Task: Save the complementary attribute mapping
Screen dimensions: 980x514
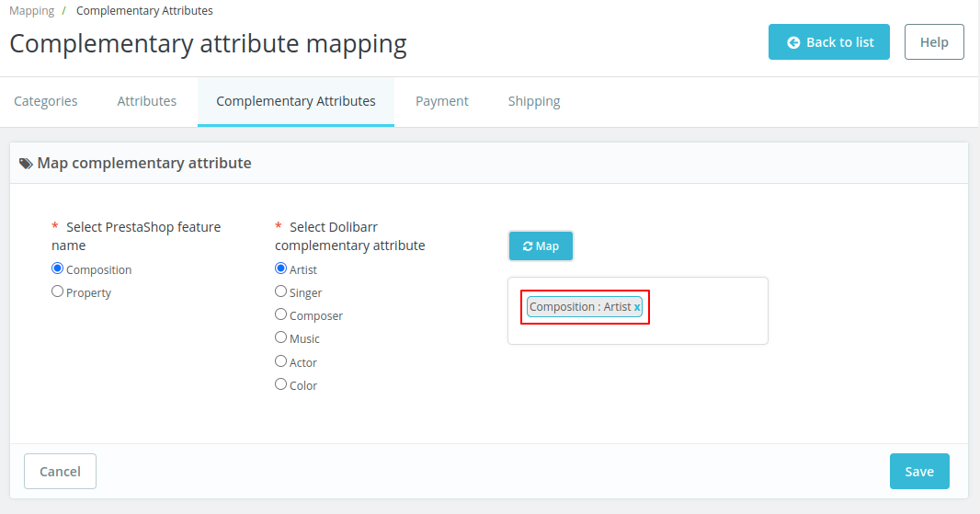Action: 919,472
